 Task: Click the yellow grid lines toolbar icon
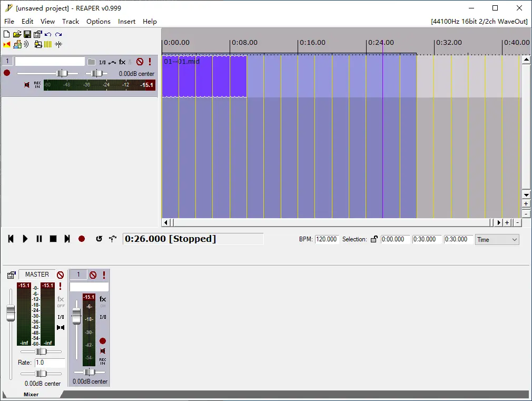pyautogui.click(x=48, y=44)
